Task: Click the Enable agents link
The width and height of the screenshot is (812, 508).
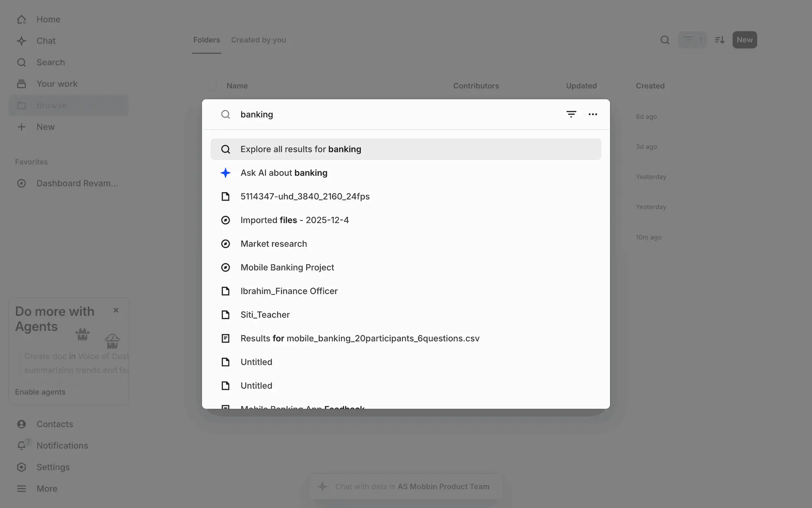Action: (x=40, y=392)
